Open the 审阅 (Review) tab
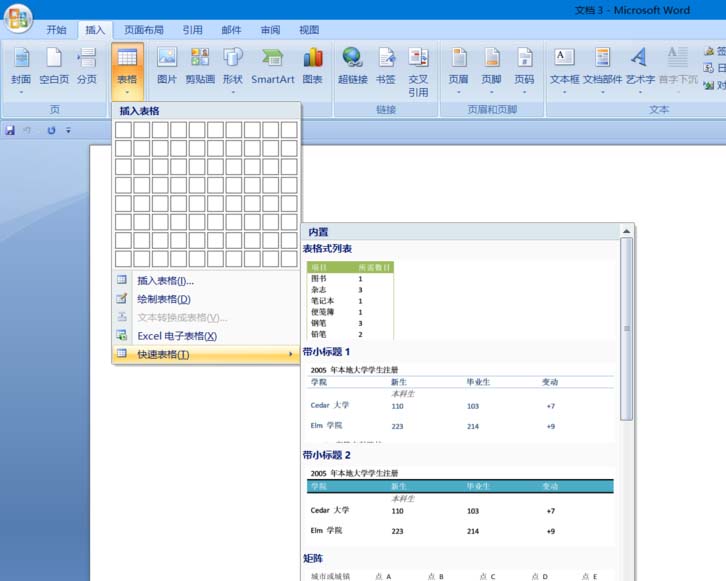The height and width of the screenshot is (581, 726). (x=270, y=30)
